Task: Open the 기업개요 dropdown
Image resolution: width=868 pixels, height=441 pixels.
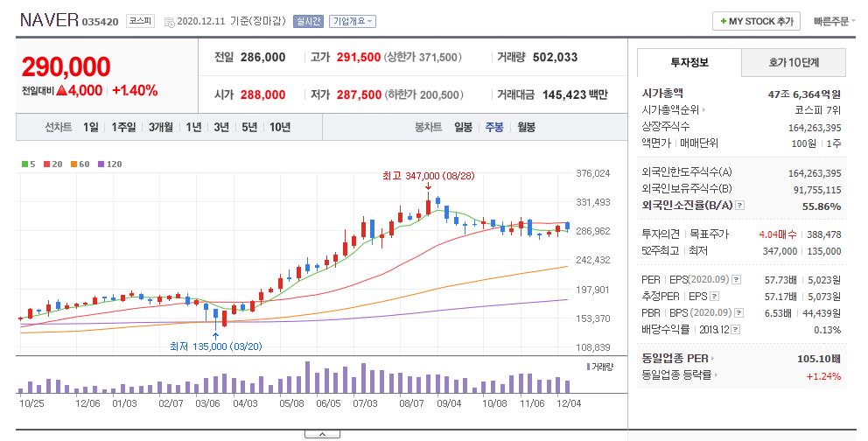Action: (x=353, y=22)
